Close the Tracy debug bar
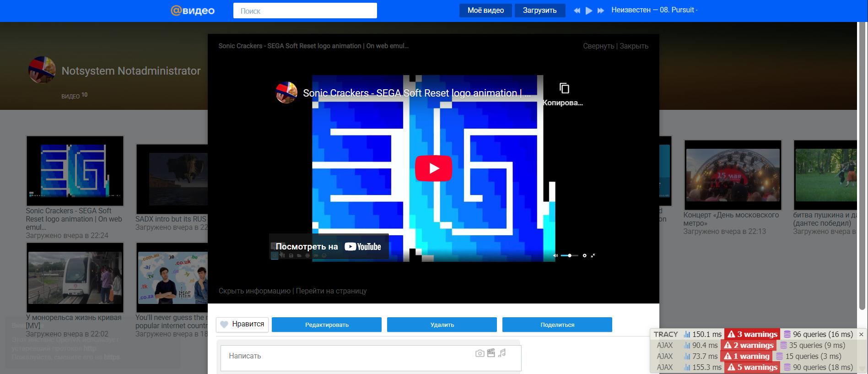This screenshot has width=868, height=374. 861,334
